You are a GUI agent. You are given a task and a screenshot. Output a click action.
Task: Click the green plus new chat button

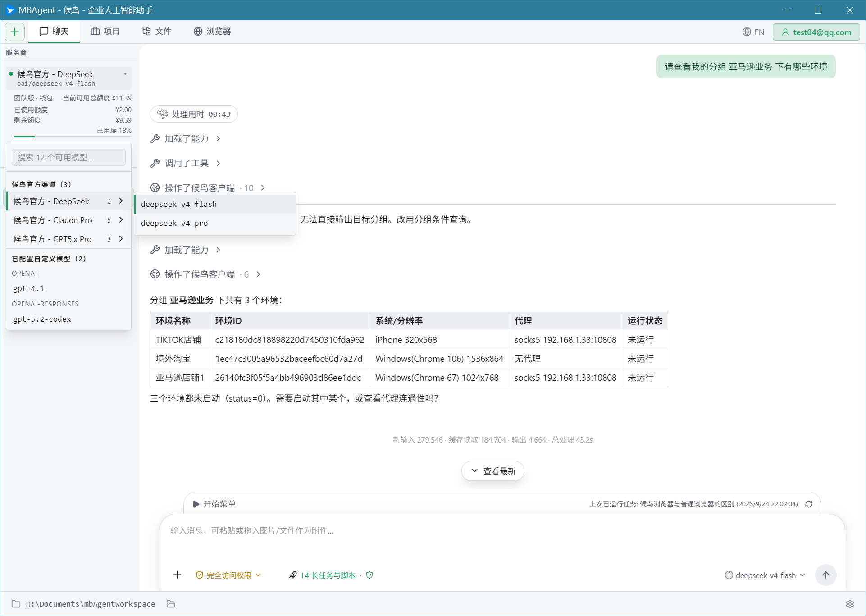coord(14,32)
